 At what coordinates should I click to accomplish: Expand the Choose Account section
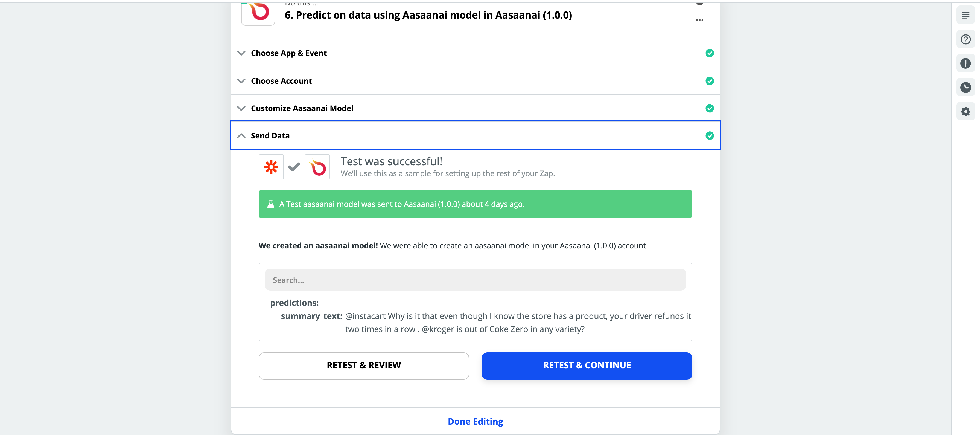(475, 81)
